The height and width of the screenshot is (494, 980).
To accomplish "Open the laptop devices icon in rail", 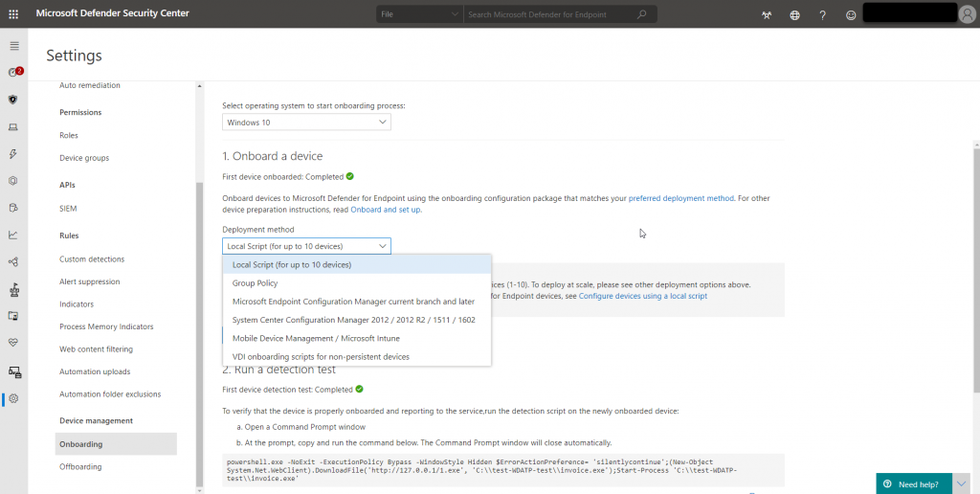I will pos(13,127).
